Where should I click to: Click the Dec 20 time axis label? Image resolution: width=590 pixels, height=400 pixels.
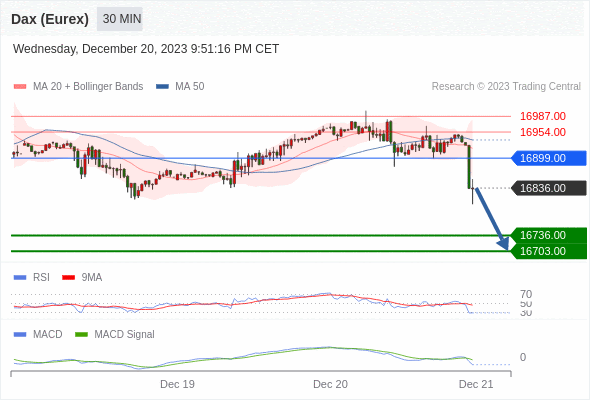[330, 384]
